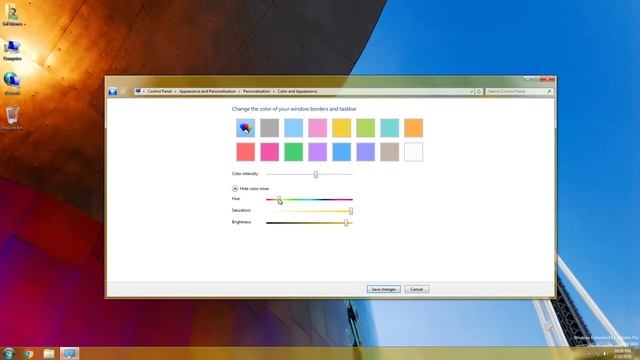640x360 pixels.
Task: Select the teal color swatch
Action: (390, 128)
